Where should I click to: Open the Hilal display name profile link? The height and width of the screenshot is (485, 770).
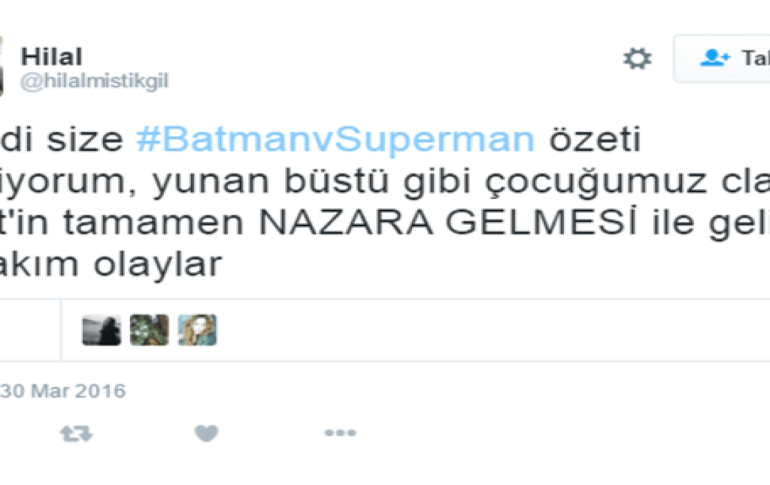[x=52, y=56]
